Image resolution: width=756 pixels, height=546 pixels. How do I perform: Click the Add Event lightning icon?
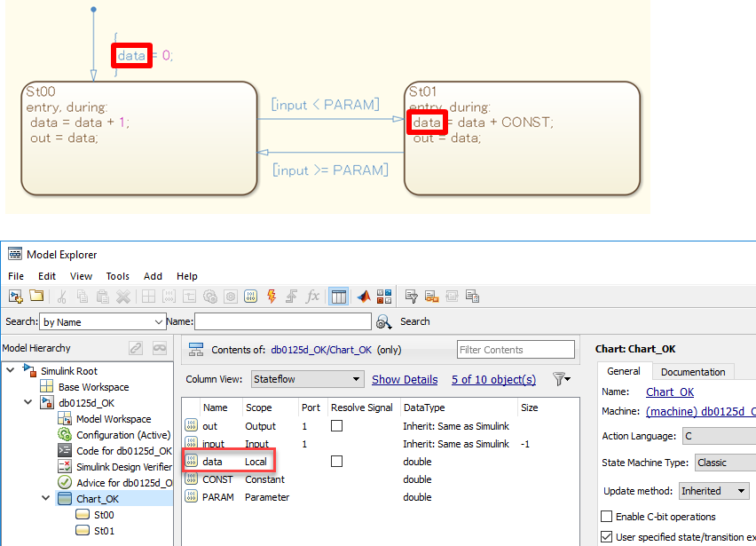point(272,297)
